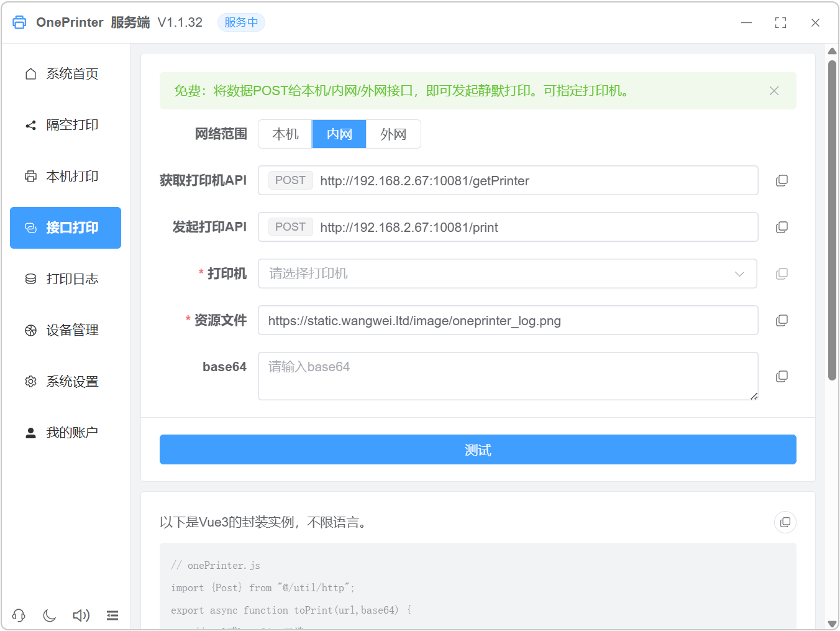The image size is (840, 631).
Task: Click the scrollbar down arrow
Action: coord(832,624)
